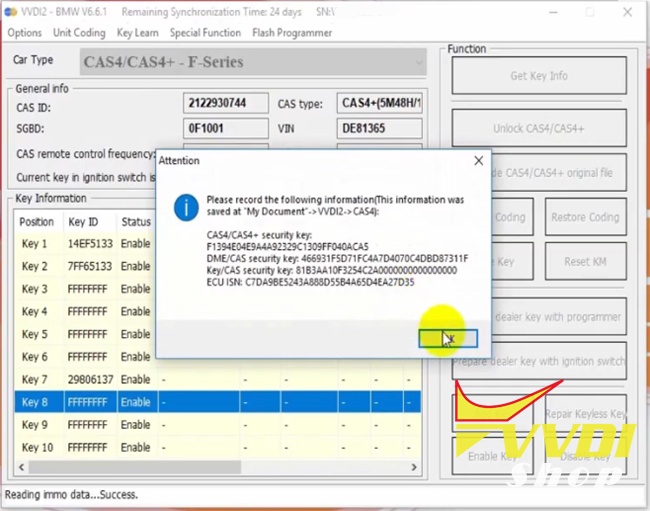
Task: Select the Key 10 row
Action: click(x=218, y=448)
